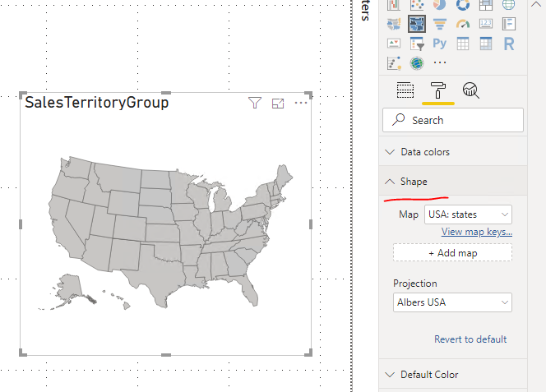Click the + Add map button
This screenshot has width=546, height=392.
click(452, 253)
